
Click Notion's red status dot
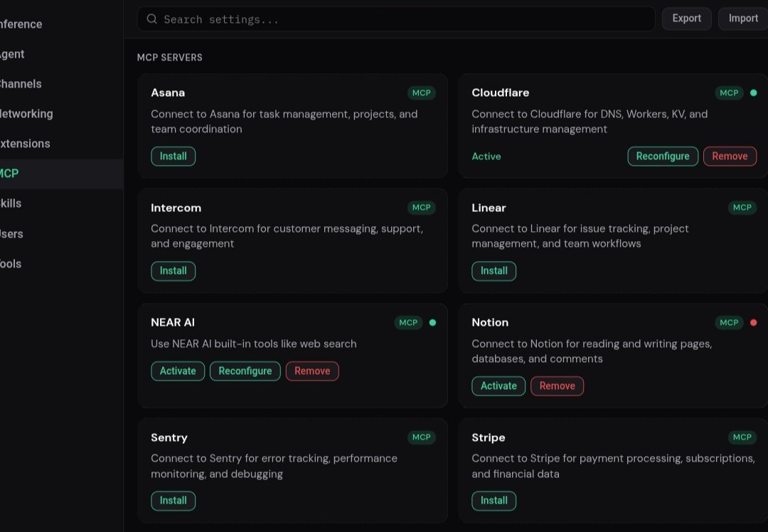[x=753, y=322]
